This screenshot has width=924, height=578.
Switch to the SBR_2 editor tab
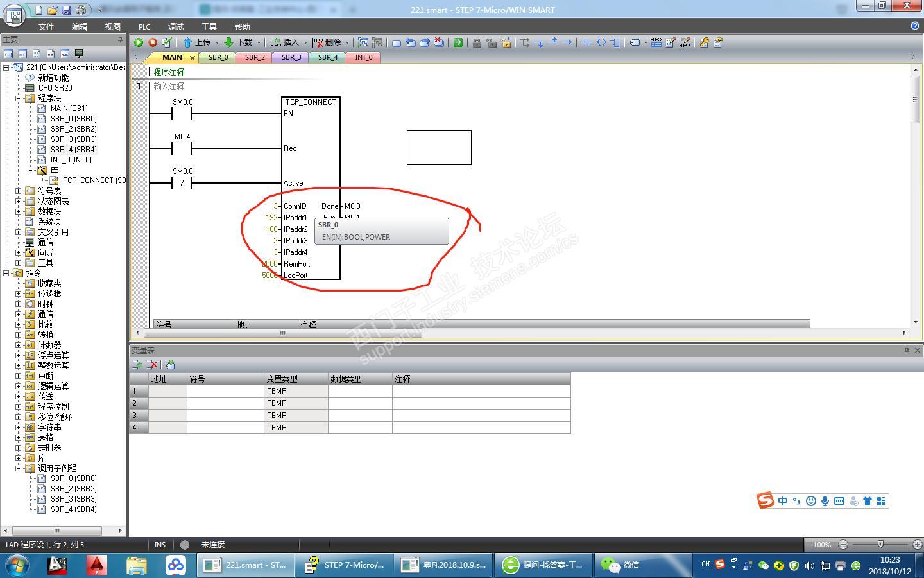pos(255,57)
